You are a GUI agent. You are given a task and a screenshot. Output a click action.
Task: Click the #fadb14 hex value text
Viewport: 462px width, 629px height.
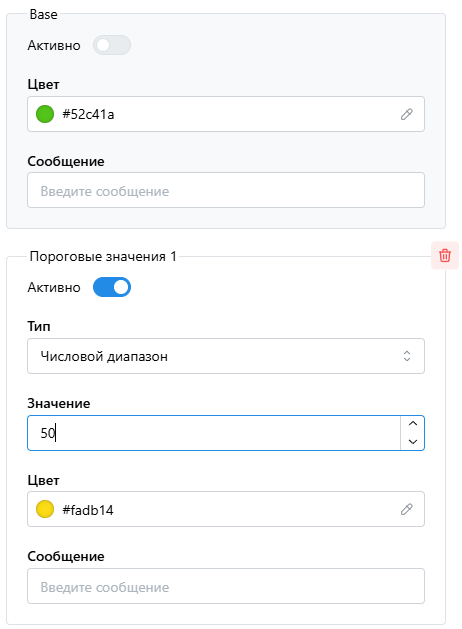tap(88, 510)
